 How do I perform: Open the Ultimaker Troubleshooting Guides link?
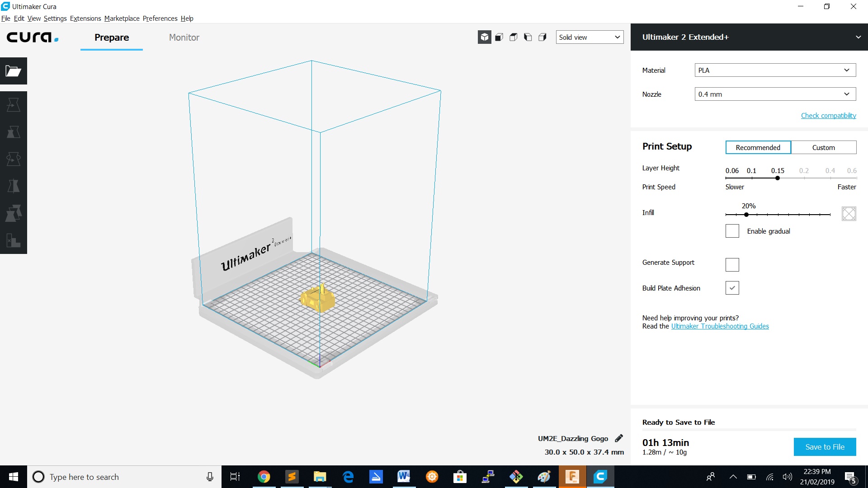click(720, 326)
